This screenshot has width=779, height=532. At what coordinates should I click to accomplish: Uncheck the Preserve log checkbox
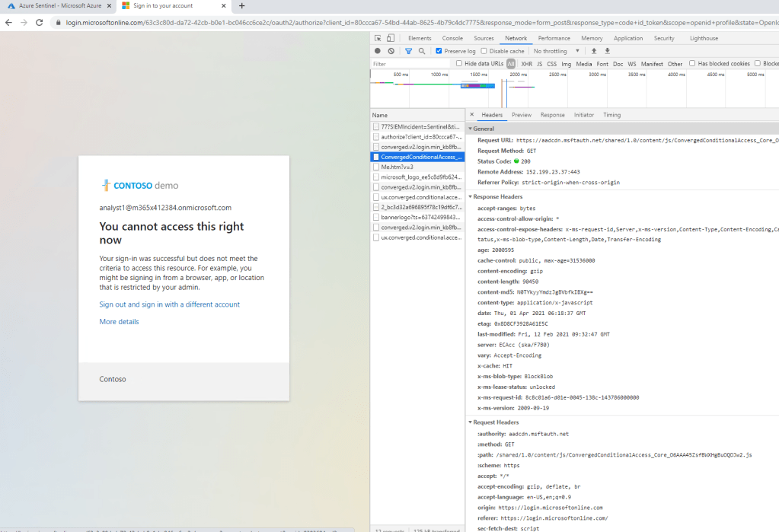[x=439, y=51]
